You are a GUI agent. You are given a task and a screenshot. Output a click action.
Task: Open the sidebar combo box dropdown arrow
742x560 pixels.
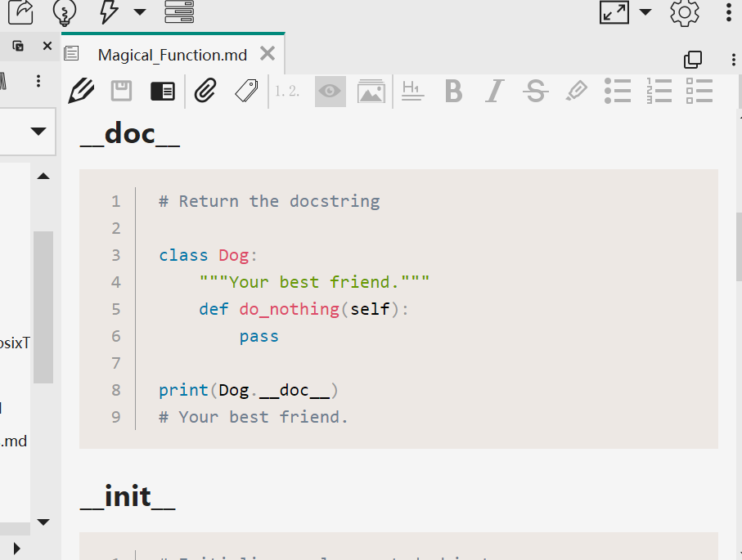[x=38, y=131]
